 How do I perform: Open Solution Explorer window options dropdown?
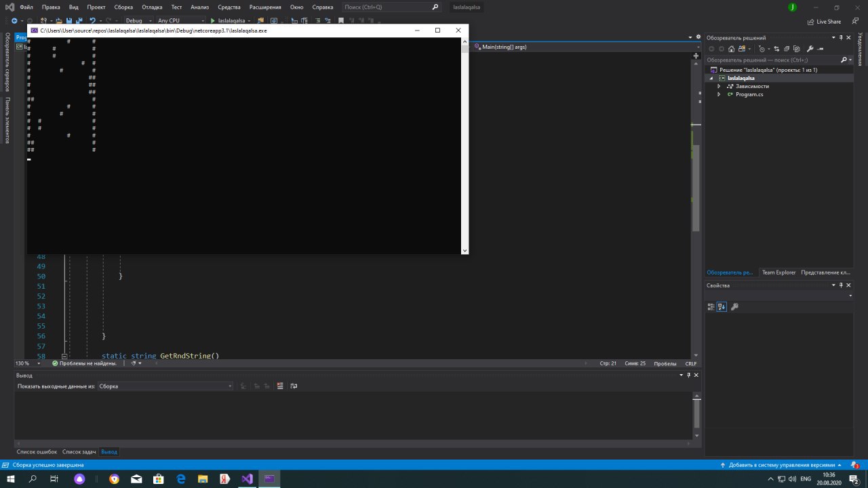pos(833,38)
